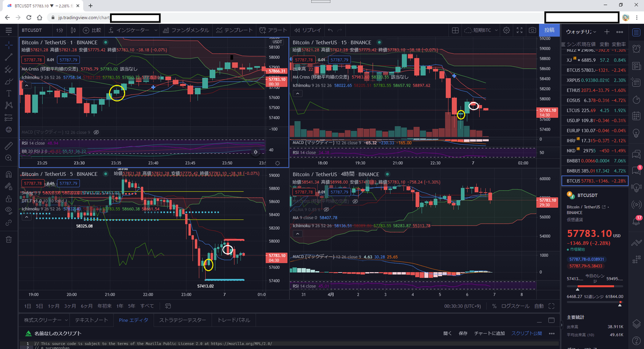
Task: Expand the ウォッチリスト watchlist dropdown
Action: [580, 32]
